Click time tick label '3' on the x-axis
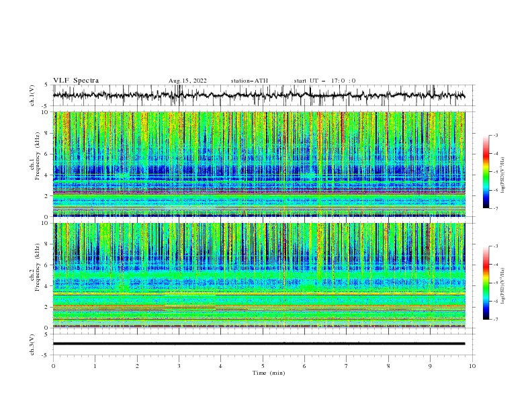Viewport: 532px width, 411px height. [x=179, y=366]
